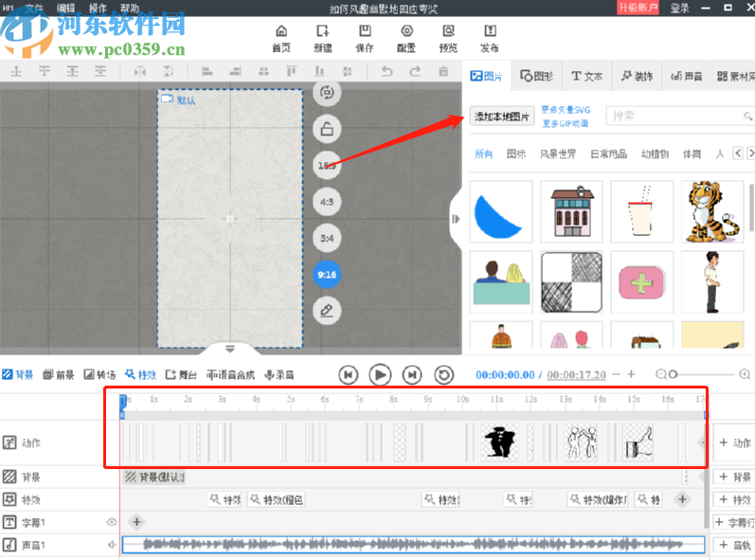Click the timeline zoom slider handle
Viewport: 755px width, 560px height.
674,374
